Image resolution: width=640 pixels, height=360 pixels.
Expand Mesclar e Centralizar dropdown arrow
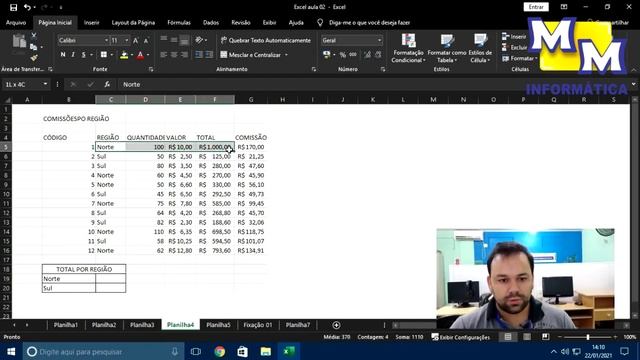pyautogui.click(x=287, y=55)
